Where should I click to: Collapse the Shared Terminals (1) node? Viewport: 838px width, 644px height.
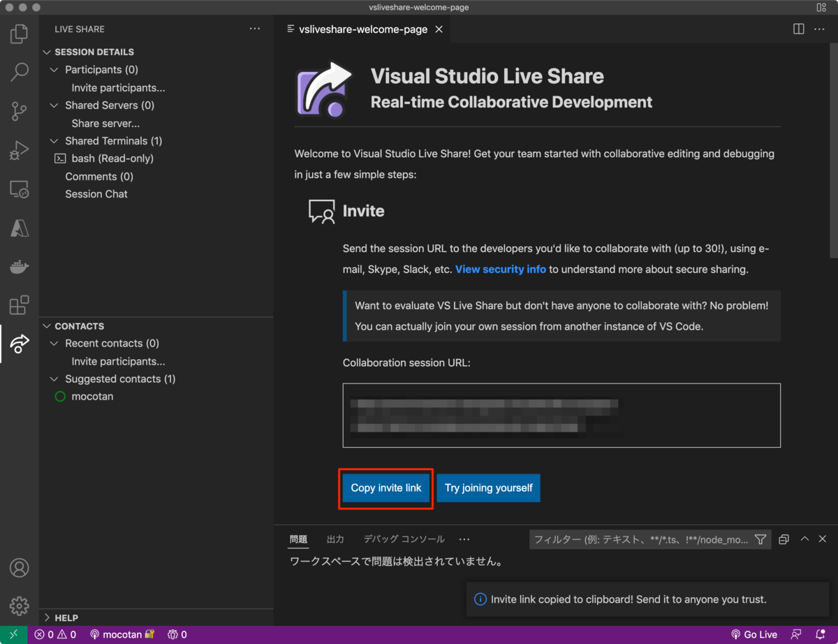[54, 141]
